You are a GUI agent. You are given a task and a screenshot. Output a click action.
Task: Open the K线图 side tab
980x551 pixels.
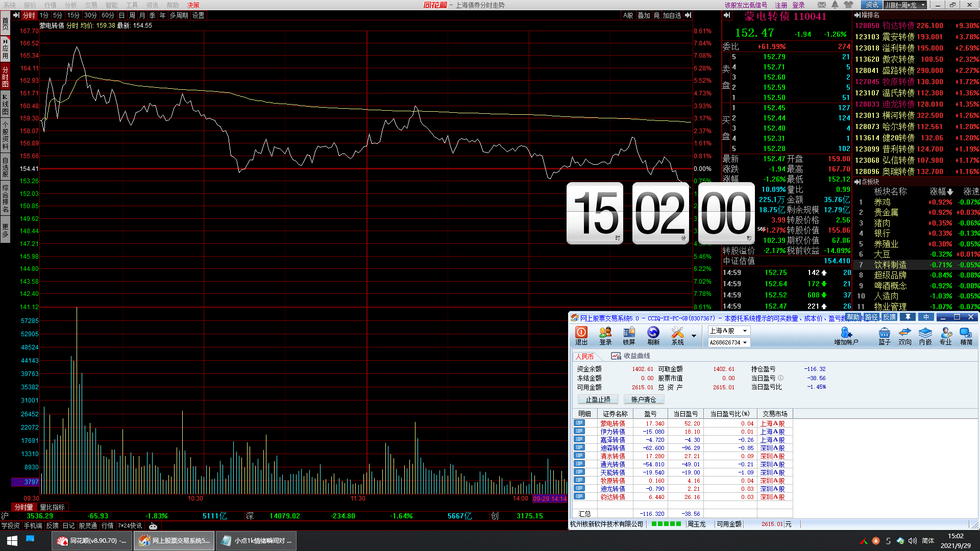coord(5,104)
